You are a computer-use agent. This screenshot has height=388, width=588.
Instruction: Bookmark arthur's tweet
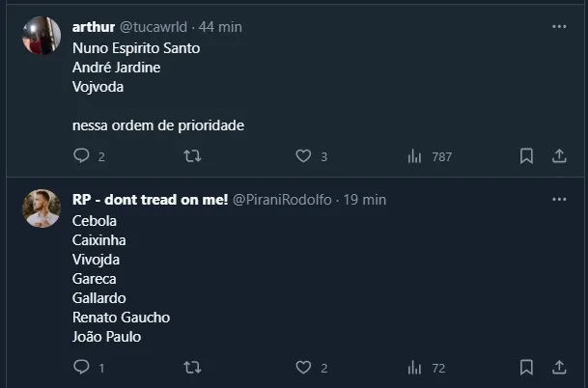point(526,156)
